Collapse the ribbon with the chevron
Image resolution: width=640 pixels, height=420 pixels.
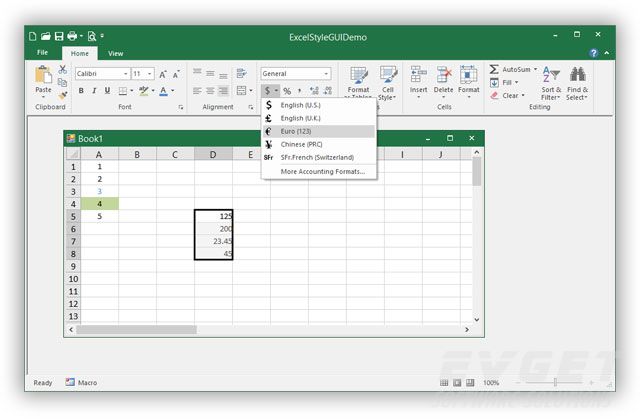pyautogui.click(x=607, y=53)
